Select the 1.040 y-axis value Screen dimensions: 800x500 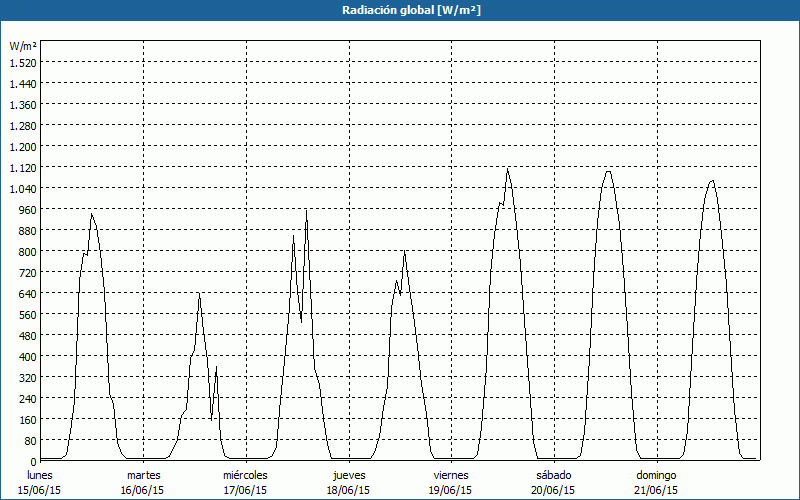coord(23,189)
